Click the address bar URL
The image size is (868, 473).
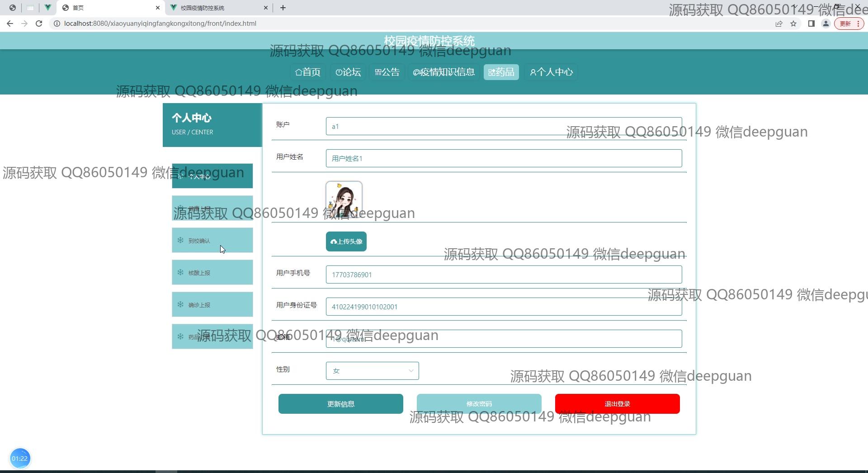(160, 24)
